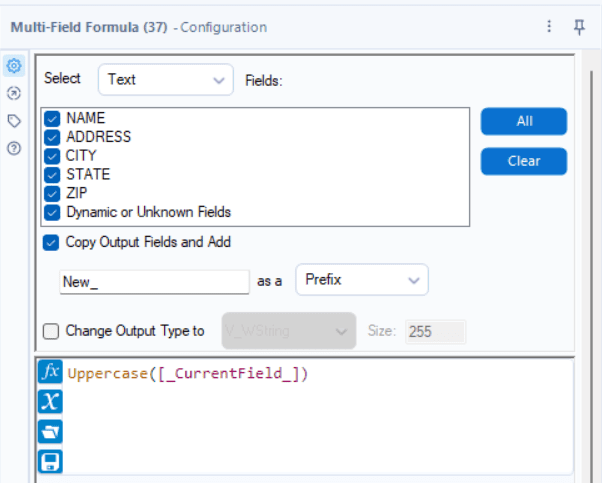The width and height of the screenshot is (602, 483).
Task: Click the Uppercase expression in editor
Action: pyautogui.click(x=188, y=374)
